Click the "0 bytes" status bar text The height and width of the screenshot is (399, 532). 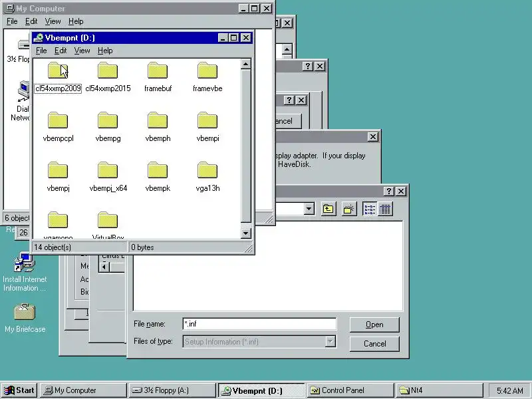click(142, 247)
